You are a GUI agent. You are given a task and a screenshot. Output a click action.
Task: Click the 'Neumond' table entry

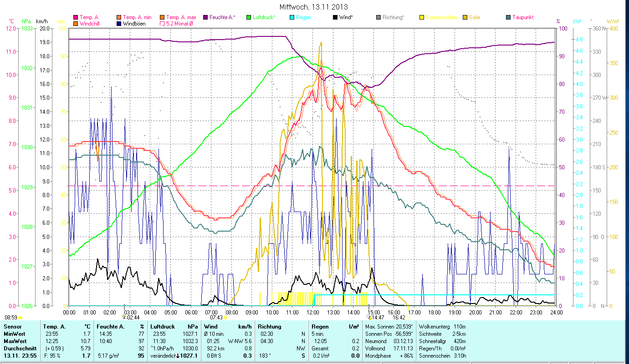376,341
